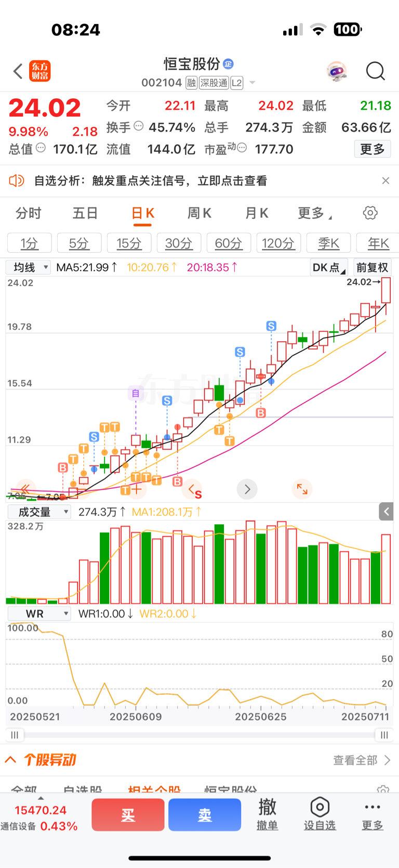Tap the big price 24.02
The width and height of the screenshot is (399, 868).
pos(45,108)
